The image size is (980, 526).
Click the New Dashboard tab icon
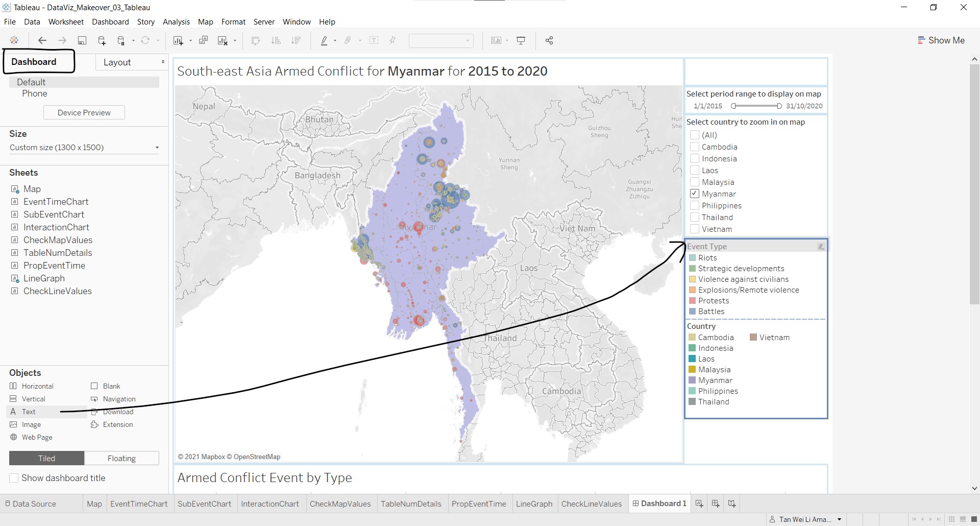[x=716, y=504]
